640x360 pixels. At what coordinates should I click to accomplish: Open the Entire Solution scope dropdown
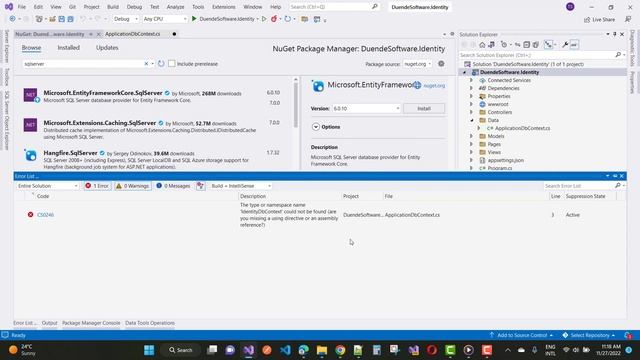pyautogui.click(x=47, y=186)
